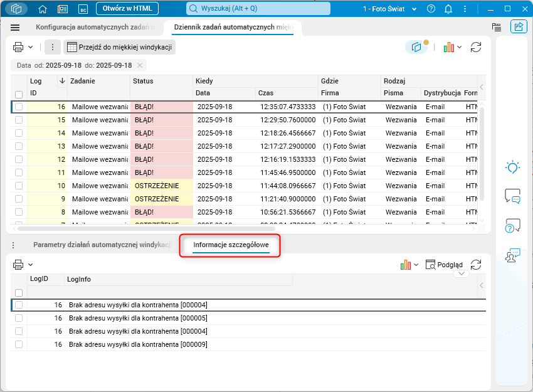Click the lightbulb tips icon in sidebar
The height and width of the screenshot is (392, 533).
point(512,167)
